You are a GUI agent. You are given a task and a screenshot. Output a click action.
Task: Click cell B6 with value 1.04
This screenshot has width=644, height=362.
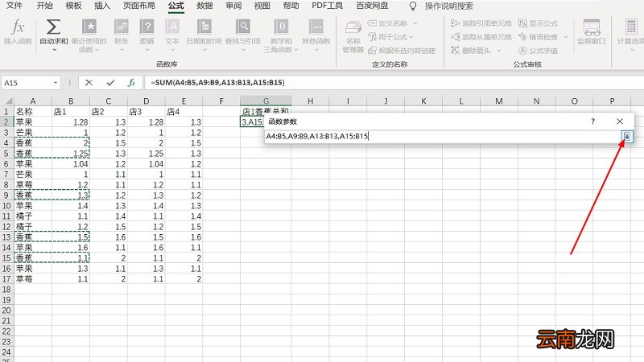click(x=71, y=164)
